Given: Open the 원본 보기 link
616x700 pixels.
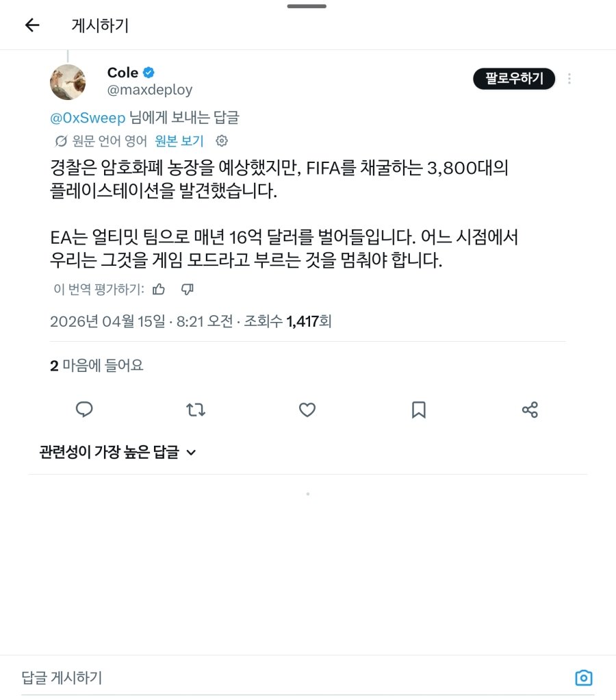Looking at the screenshot, I should pos(179,141).
